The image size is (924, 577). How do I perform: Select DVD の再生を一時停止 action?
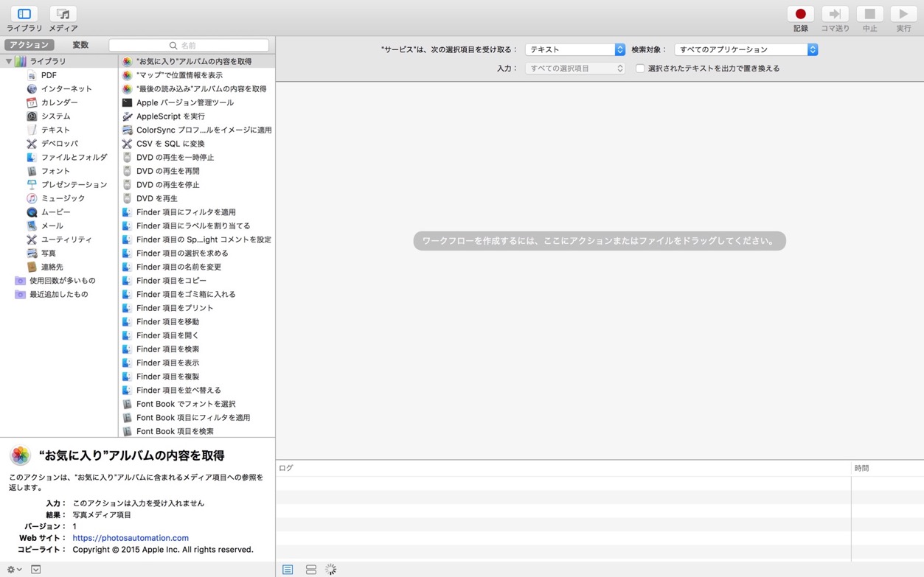coord(197,157)
